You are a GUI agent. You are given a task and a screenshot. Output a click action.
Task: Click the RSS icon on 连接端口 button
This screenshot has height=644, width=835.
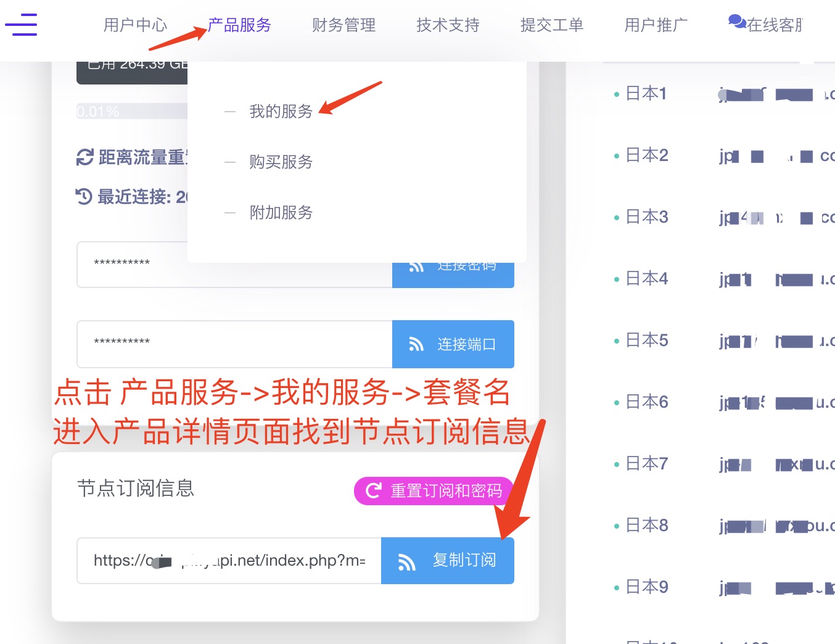pyautogui.click(x=415, y=344)
